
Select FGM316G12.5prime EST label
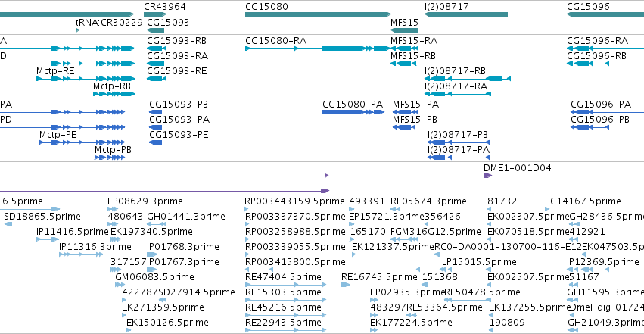coord(435,231)
